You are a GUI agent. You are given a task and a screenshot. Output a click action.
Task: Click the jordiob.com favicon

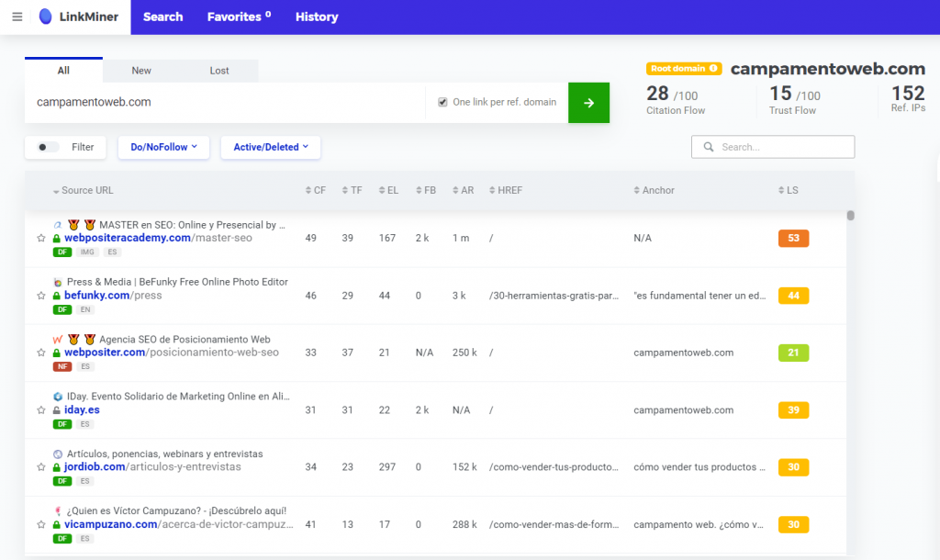pos(58,454)
